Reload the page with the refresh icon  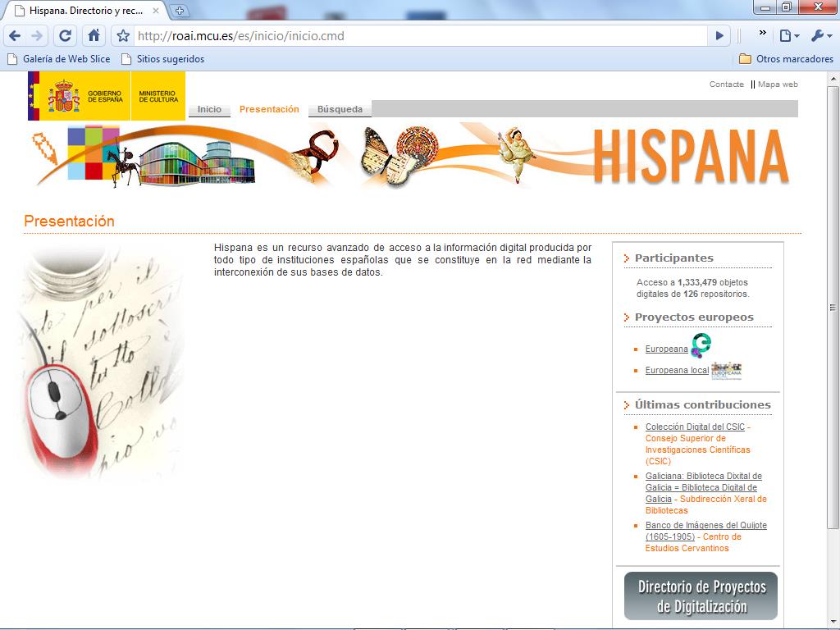point(65,36)
